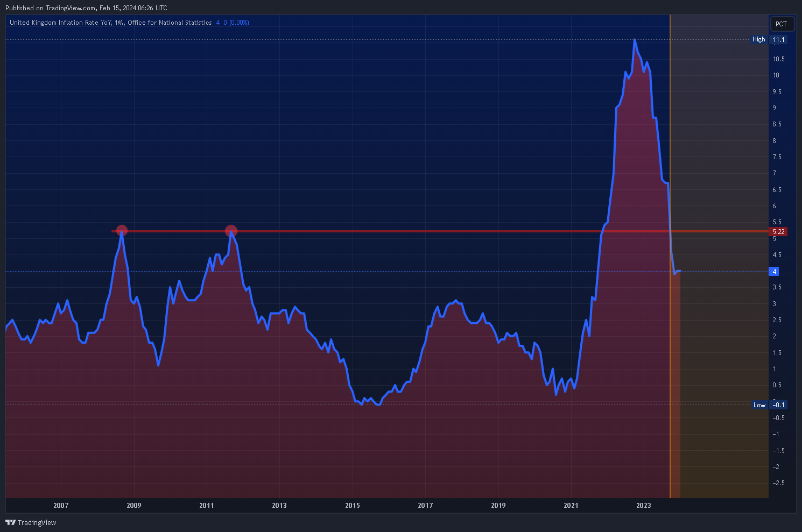The height and width of the screenshot is (532, 802).
Task: Click the 0 (0.00%) change value in the legend
Action: 236,23
